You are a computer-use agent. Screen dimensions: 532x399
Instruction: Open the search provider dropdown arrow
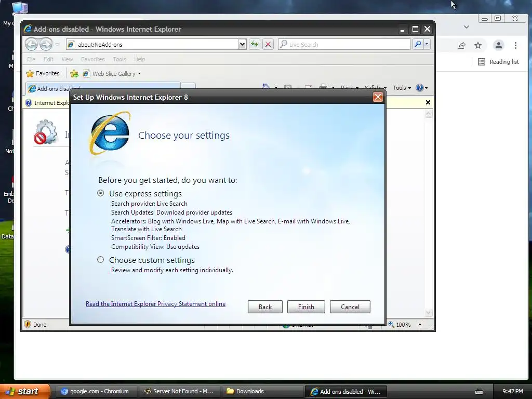427,45
